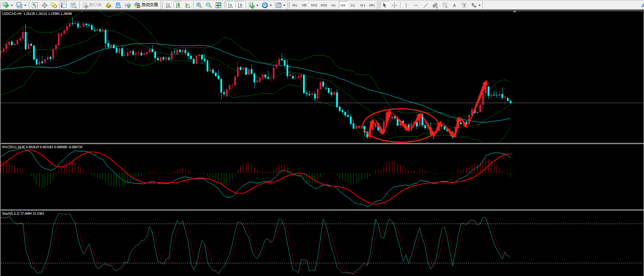This screenshot has height=276, width=644.
Task: Expand the Indicators list dropdown
Action: [x=257, y=5]
